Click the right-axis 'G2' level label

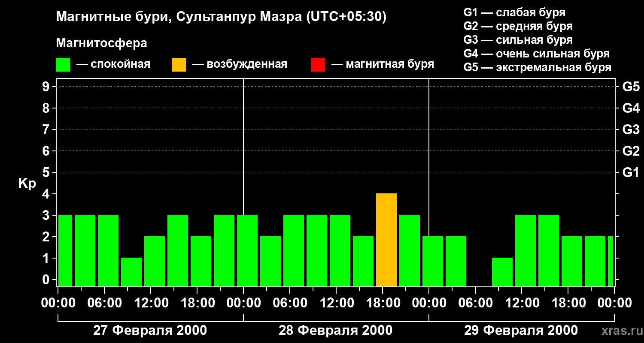[x=631, y=151]
